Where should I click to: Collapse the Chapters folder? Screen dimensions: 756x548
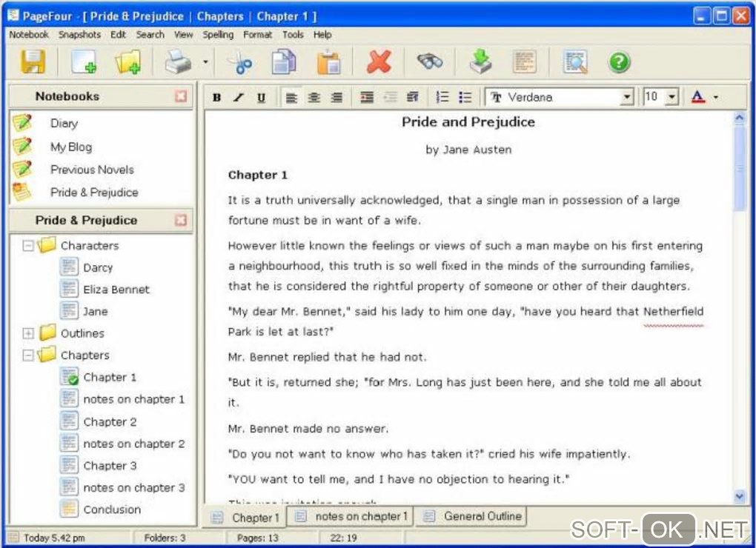coord(28,355)
